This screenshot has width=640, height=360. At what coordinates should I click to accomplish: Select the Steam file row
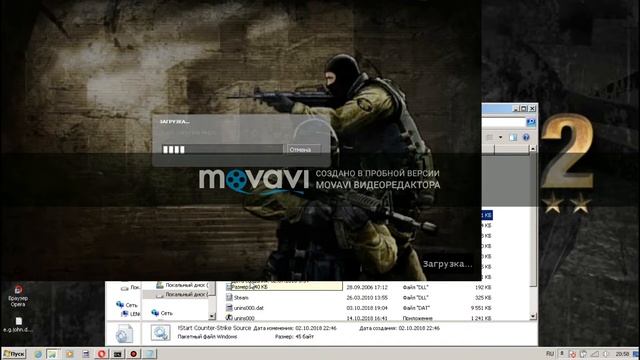(237, 298)
